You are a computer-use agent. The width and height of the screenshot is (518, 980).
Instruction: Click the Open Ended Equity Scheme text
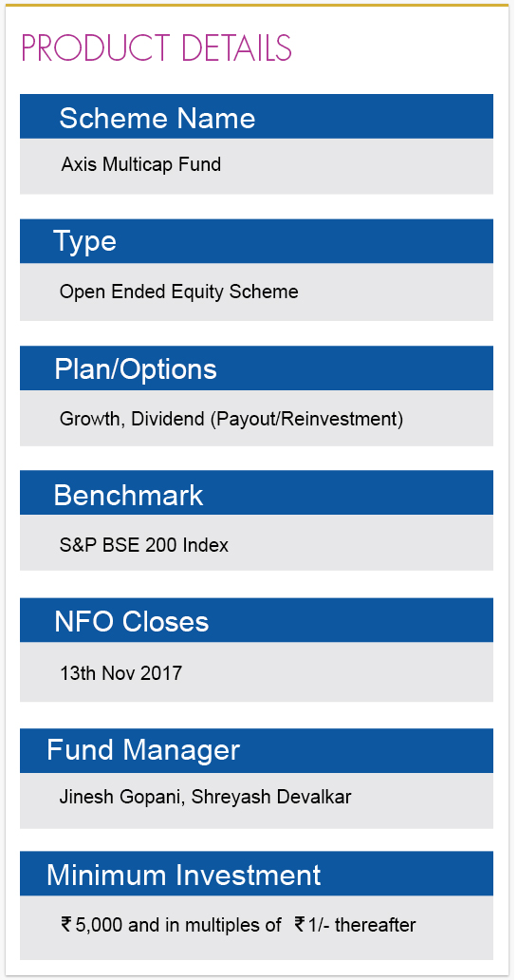[179, 292]
